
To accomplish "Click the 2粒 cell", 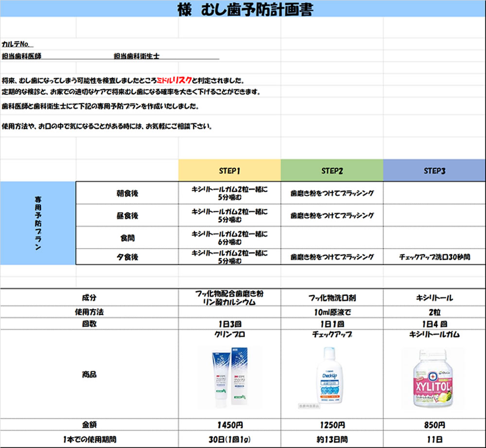I will [x=434, y=312].
